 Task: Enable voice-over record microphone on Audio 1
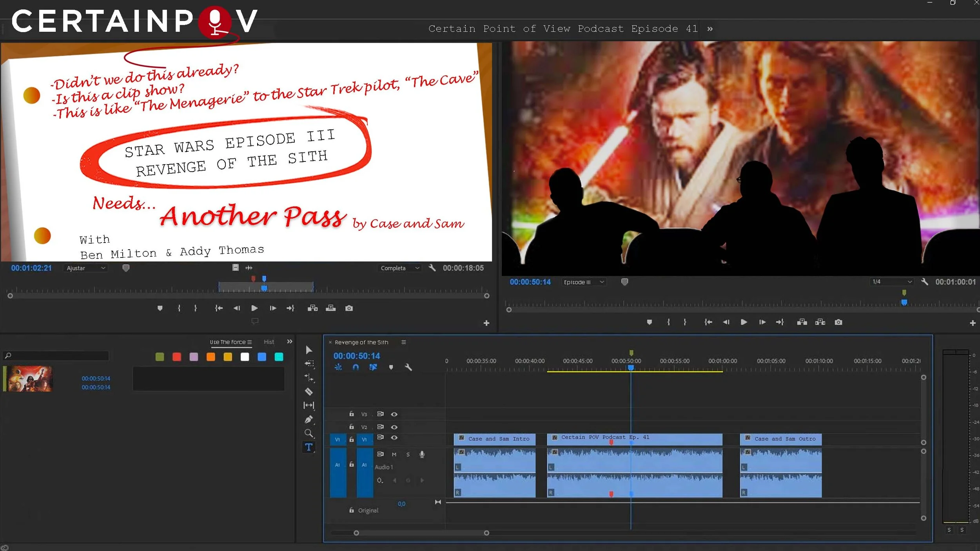pyautogui.click(x=422, y=455)
